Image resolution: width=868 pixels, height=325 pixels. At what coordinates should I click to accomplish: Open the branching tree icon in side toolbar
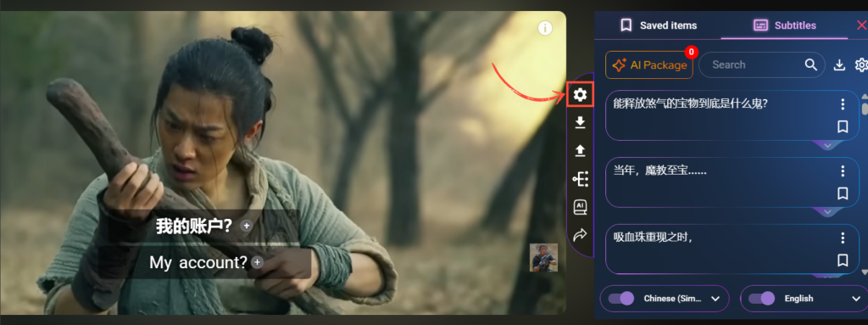click(x=580, y=178)
